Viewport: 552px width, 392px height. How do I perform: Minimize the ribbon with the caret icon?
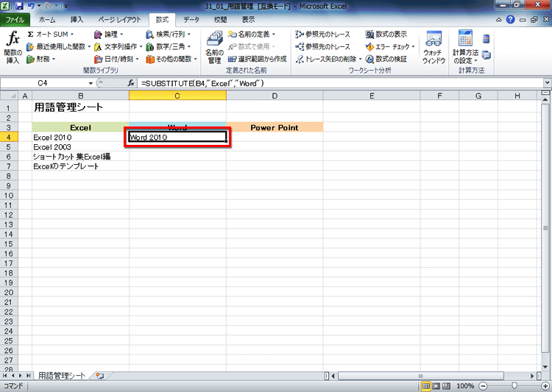(x=498, y=20)
